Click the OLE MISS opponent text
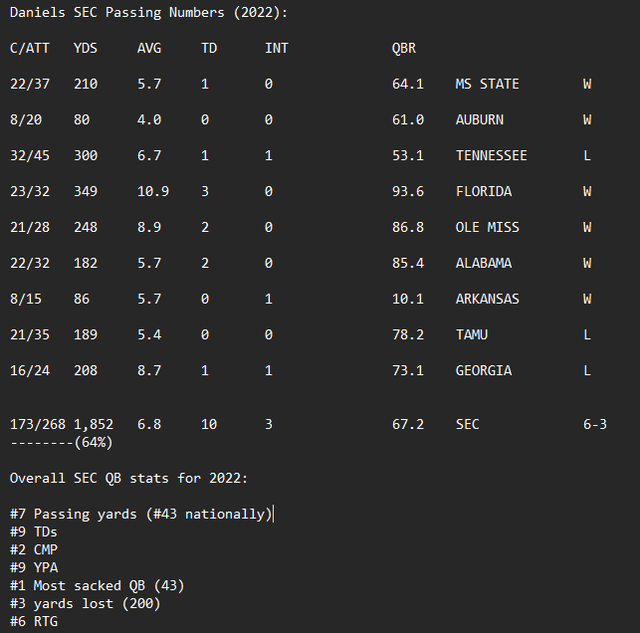The height and width of the screenshot is (633, 640). [487, 227]
